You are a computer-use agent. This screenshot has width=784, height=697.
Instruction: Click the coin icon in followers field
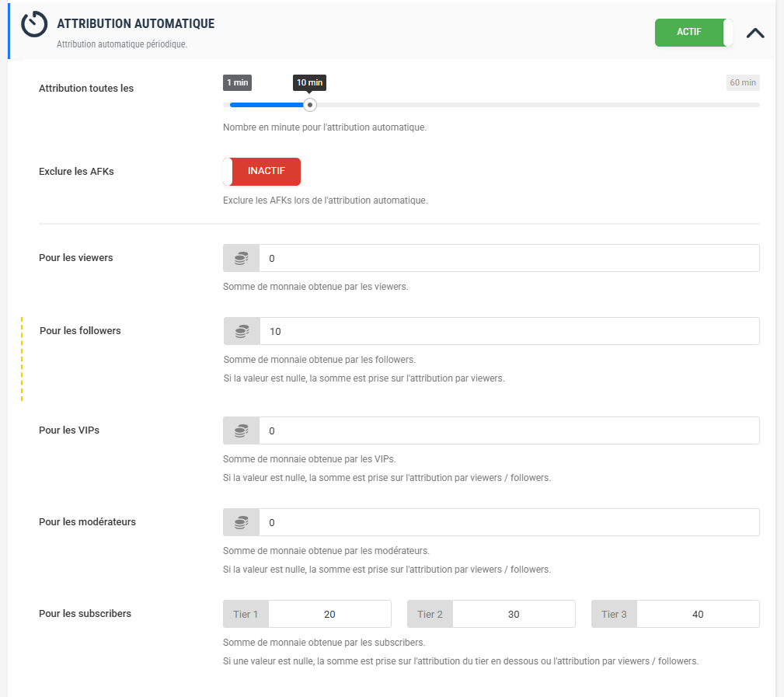[242, 331]
